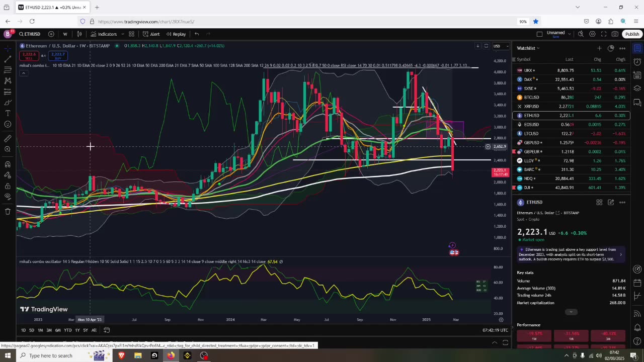644x362 pixels.
Task: Switch the date range to 5Y
Action: (x=86, y=330)
